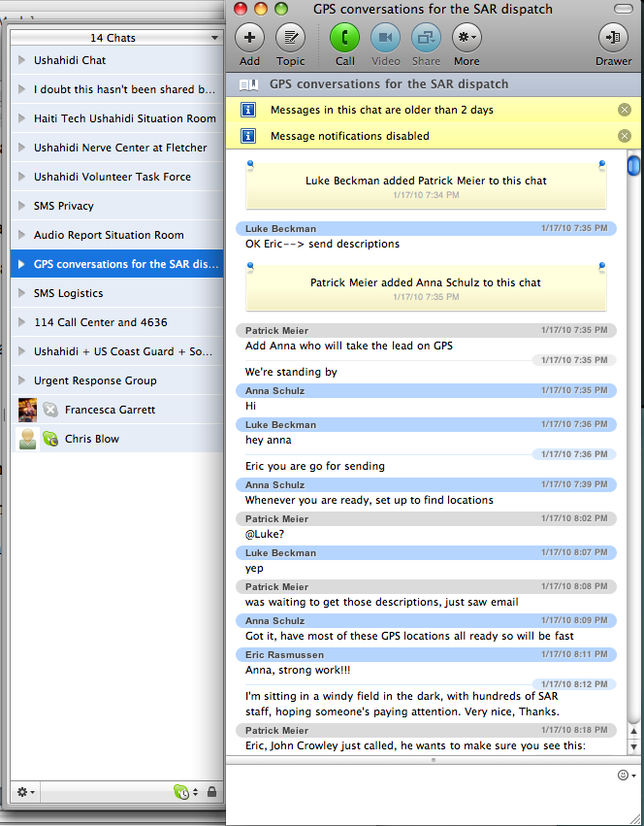Click the lock icon in the sidebar footer

pyautogui.click(x=211, y=792)
